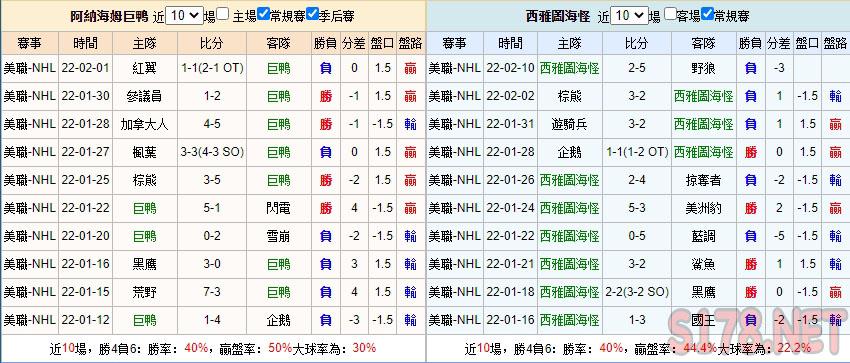Screen dimensions: 850x363
Task: Click the 美聯-NHL cell in the 紅翼 row
Action: (x=29, y=68)
